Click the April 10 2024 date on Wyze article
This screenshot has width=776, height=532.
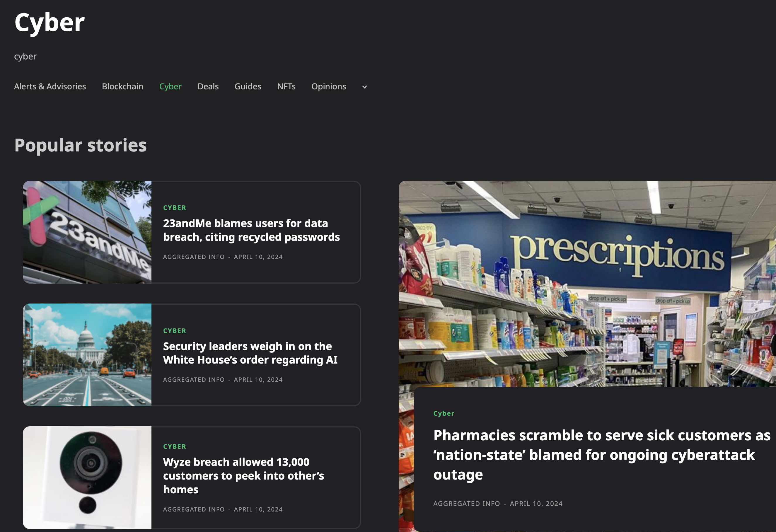point(258,509)
